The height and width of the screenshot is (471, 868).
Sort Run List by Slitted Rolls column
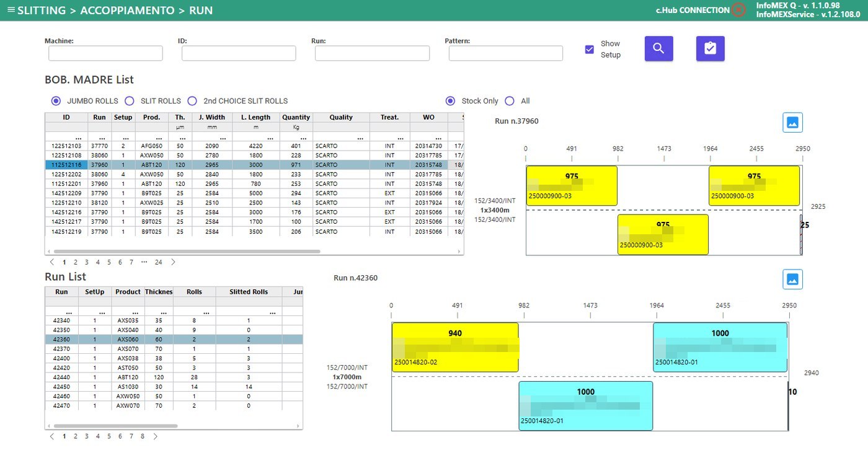[249, 292]
